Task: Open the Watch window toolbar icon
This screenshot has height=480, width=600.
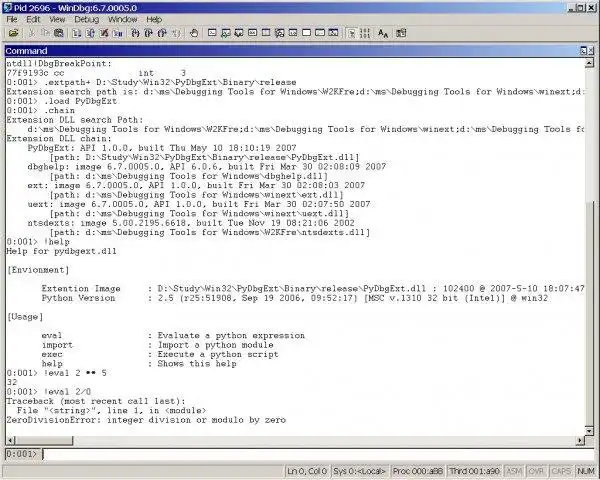Action: click(x=226, y=33)
